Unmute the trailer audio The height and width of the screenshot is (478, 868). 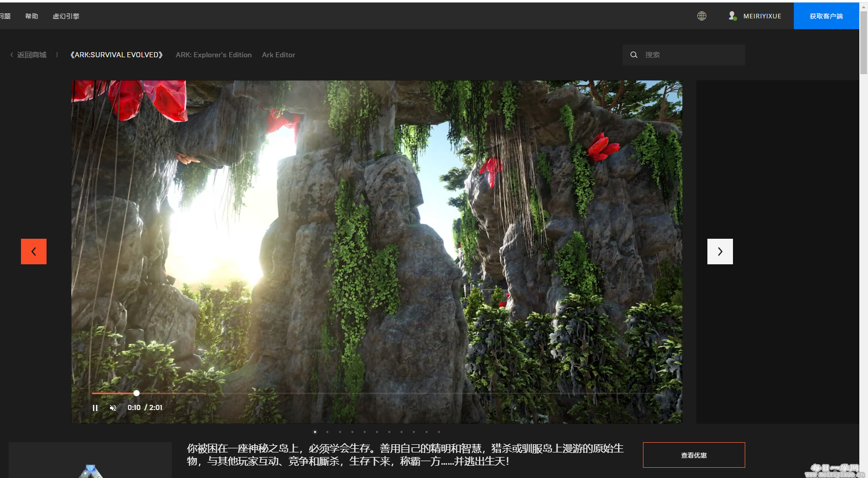pos(113,408)
